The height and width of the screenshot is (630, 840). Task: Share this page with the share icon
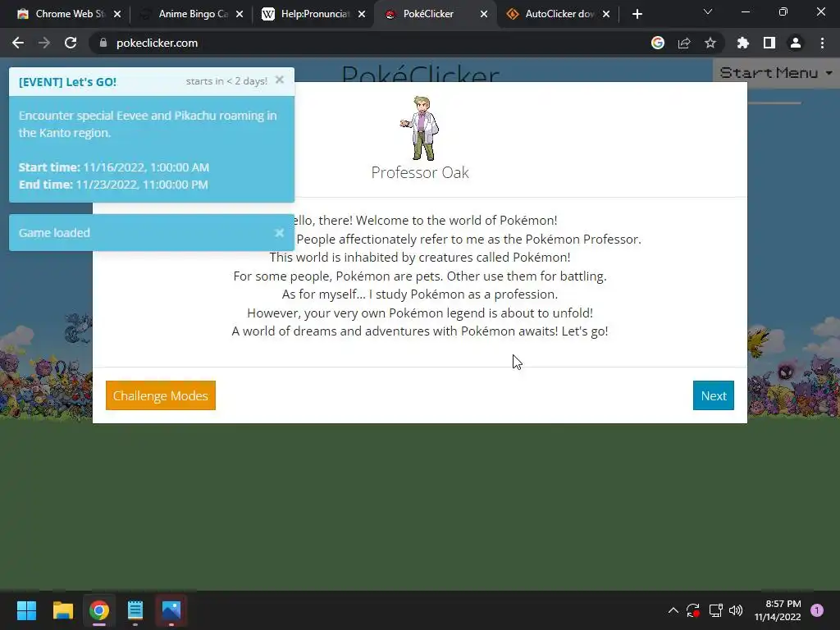point(684,43)
